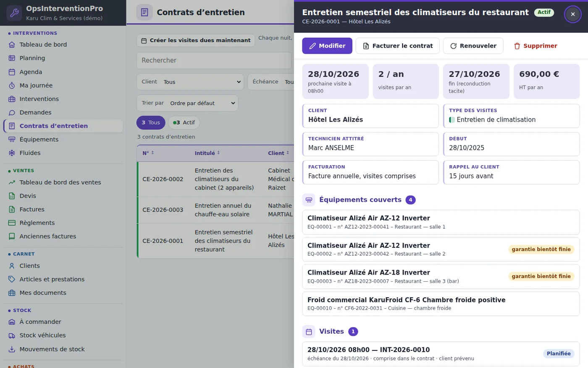Click the 28/10/2026 prochaine visite tile
This screenshot has height=368, width=588.
(335, 81)
